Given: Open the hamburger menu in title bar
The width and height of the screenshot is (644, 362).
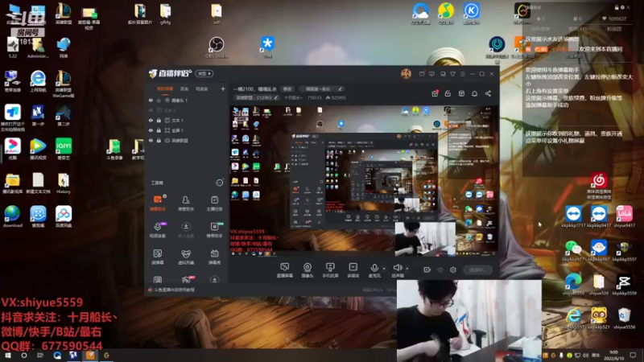Looking at the screenshot, I should (462, 74).
